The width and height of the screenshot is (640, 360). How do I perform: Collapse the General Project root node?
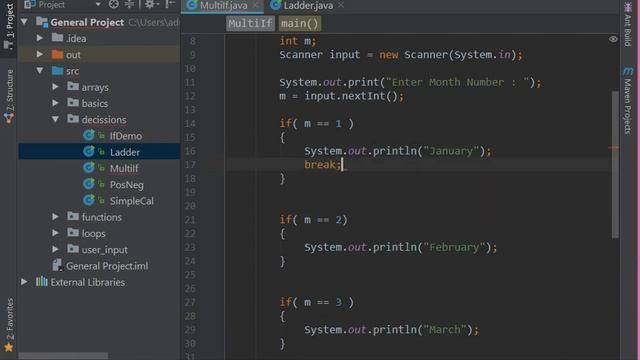(x=24, y=22)
